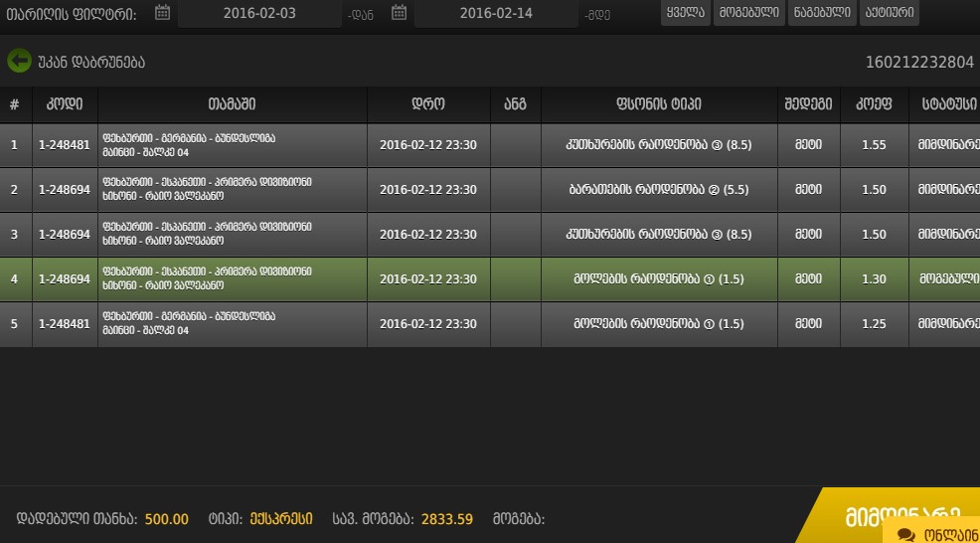
Task: Click the green back arrow icon
Action: tap(19, 62)
